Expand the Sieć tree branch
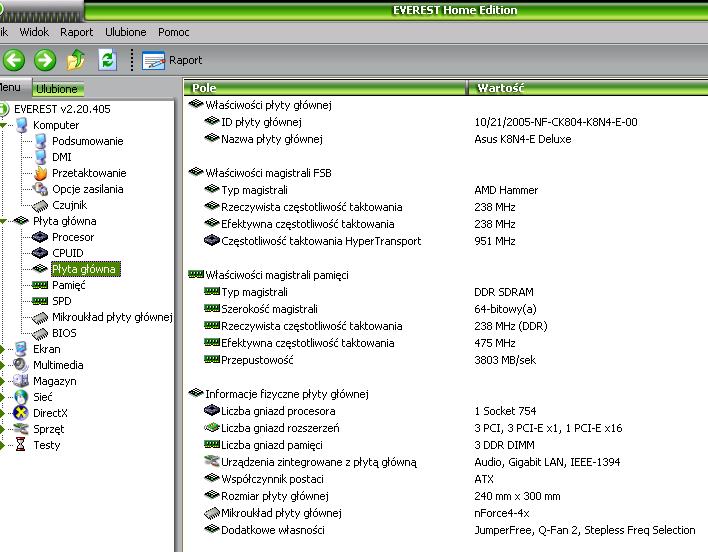 (2, 397)
